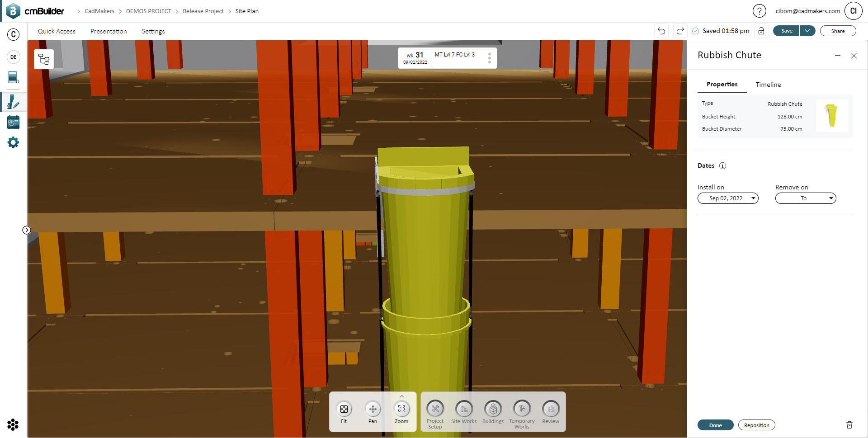
Task: Open the Save dropdown arrow
Action: (x=807, y=31)
